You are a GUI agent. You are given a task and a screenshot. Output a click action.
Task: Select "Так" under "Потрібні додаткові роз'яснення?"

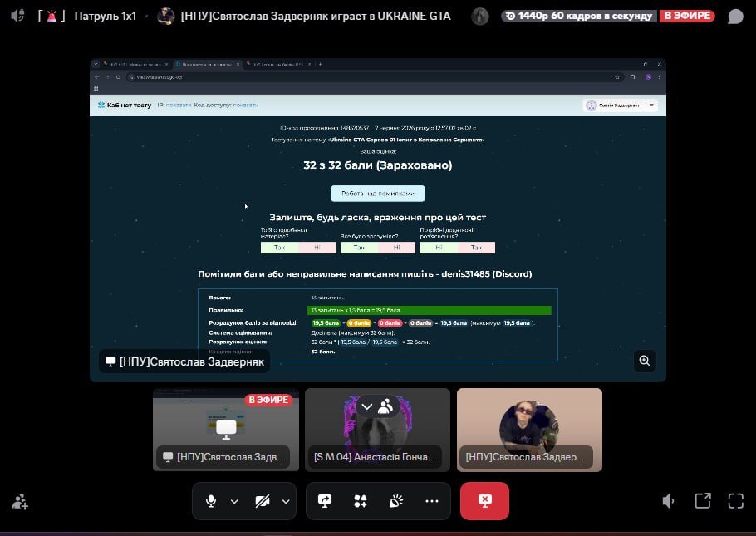click(476, 248)
